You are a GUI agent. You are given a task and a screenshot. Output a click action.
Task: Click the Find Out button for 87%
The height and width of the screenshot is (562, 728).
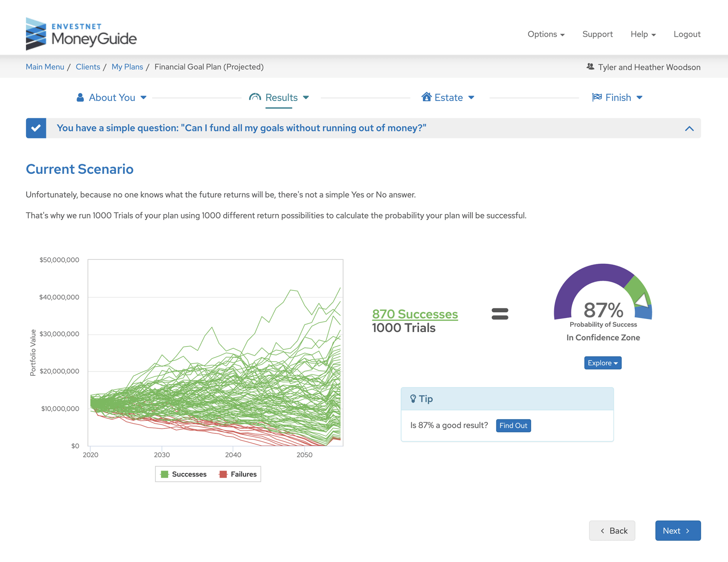(x=513, y=425)
